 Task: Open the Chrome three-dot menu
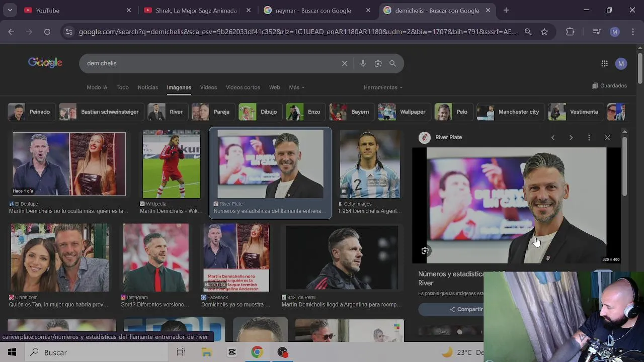632,32
